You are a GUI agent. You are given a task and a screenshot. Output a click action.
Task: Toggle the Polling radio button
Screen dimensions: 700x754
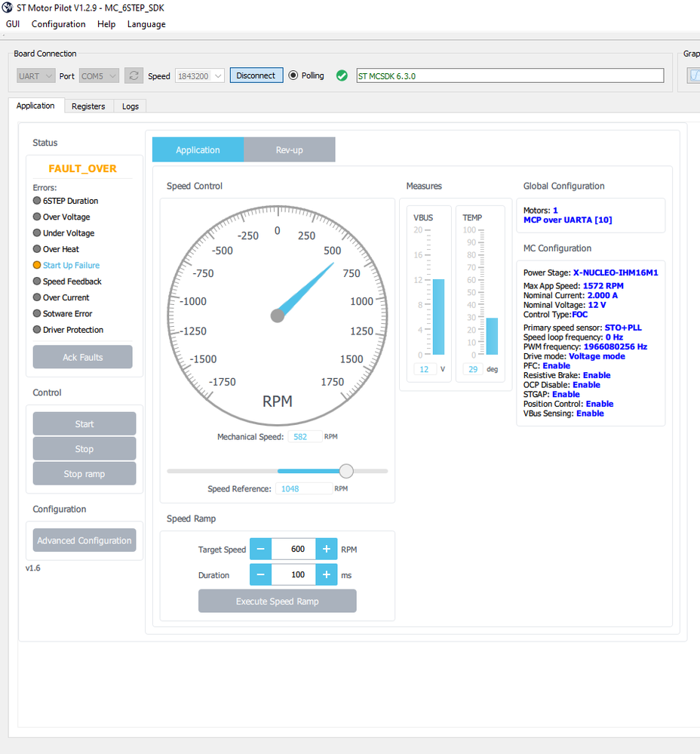(x=293, y=75)
